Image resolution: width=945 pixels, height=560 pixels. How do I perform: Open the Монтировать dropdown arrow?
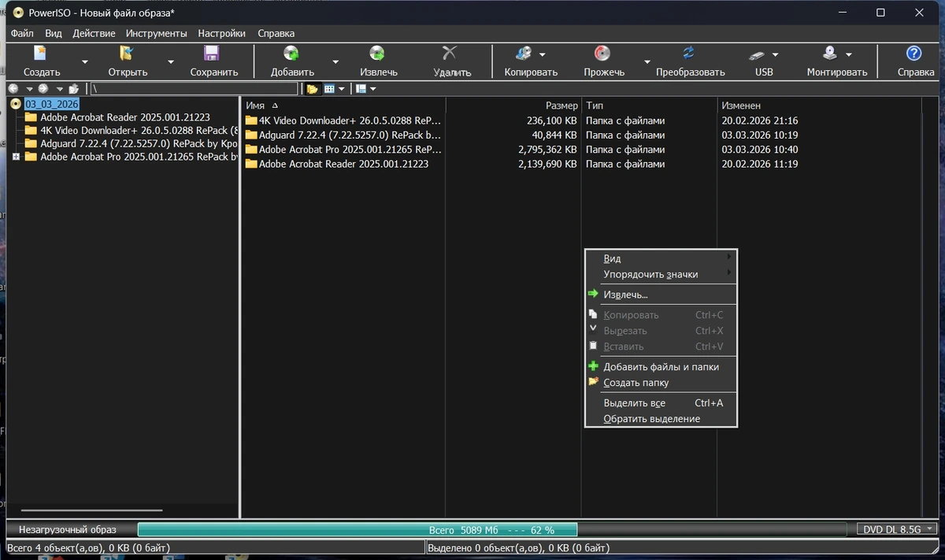(849, 54)
